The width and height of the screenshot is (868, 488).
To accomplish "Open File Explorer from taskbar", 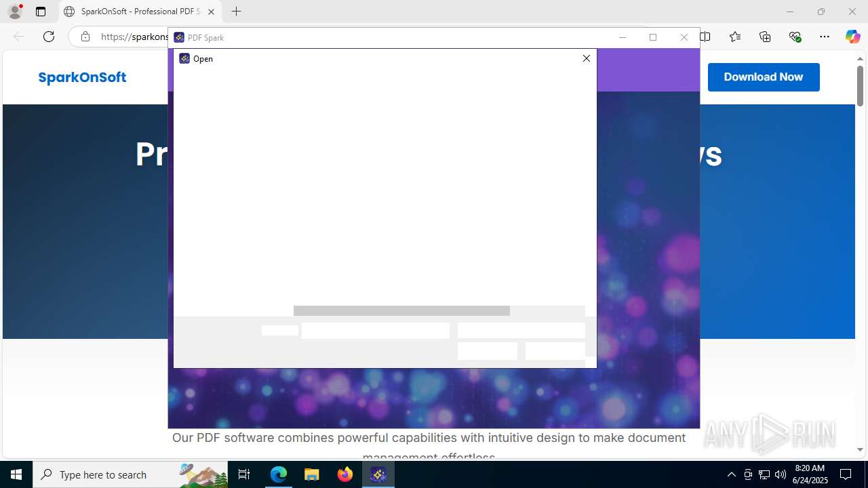I will pyautogui.click(x=312, y=474).
